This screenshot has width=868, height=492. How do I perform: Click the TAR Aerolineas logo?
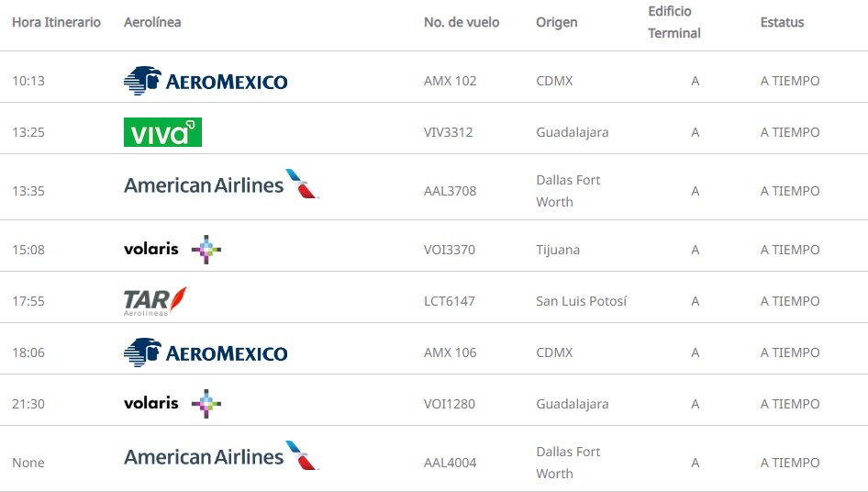[x=155, y=300]
